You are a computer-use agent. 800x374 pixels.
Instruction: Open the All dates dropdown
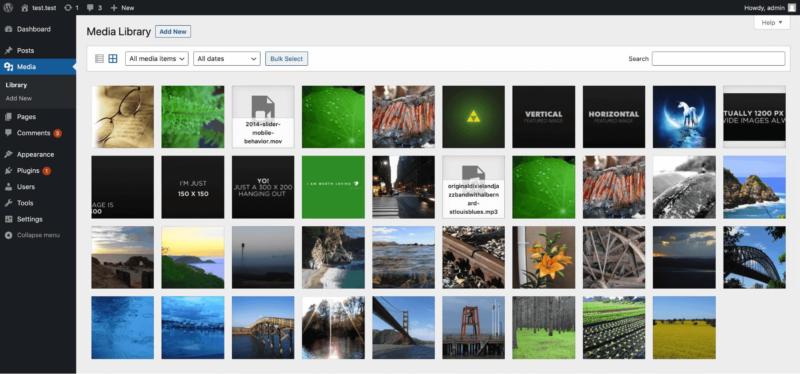[x=227, y=59]
